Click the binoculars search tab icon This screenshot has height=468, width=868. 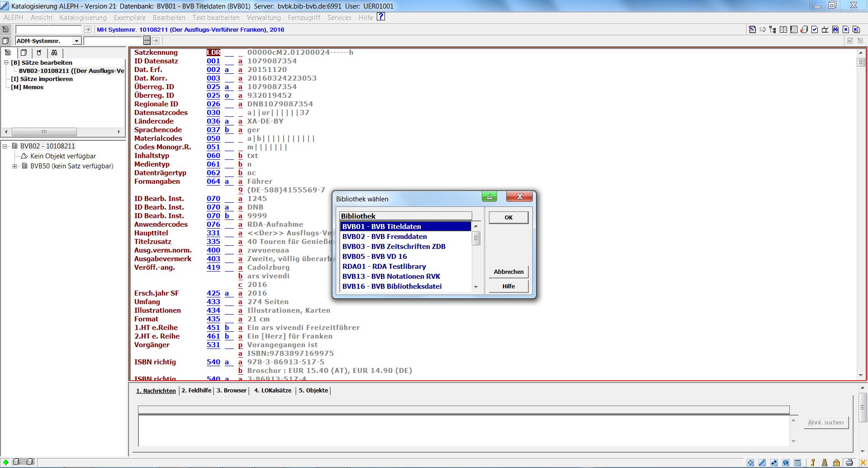coord(54,53)
